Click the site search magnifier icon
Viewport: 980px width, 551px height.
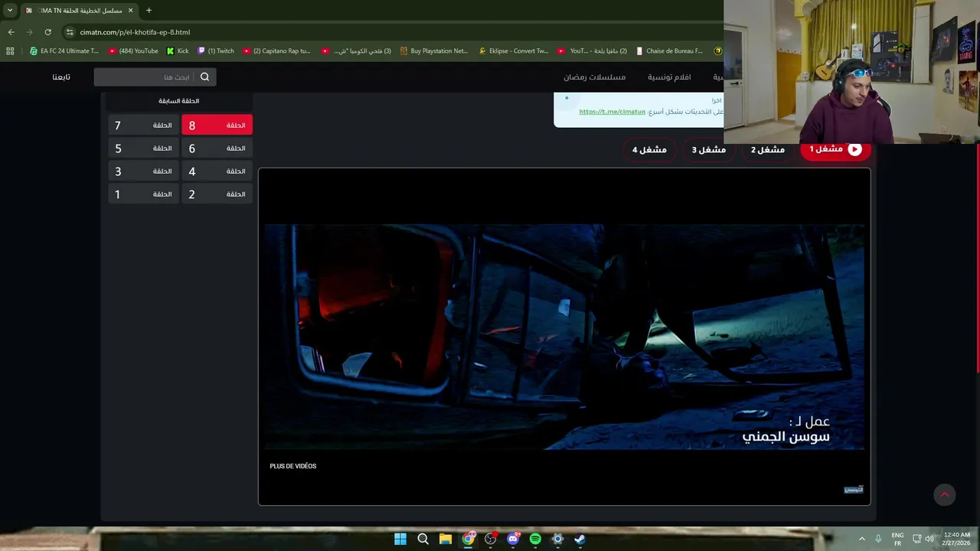point(204,77)
